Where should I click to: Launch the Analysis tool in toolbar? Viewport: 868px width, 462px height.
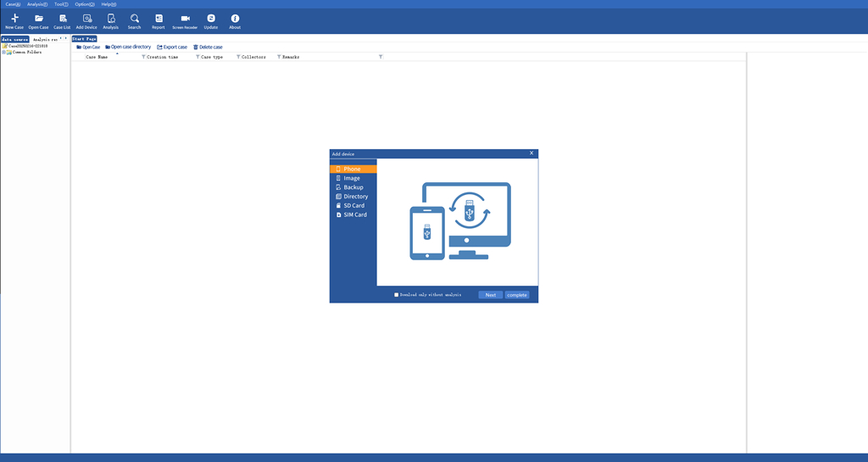coord(111,21)
